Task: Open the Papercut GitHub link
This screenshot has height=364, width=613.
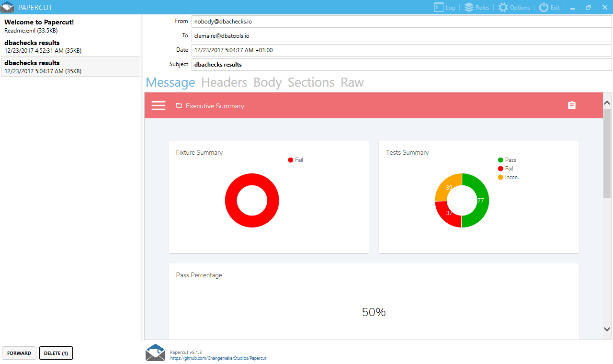Action: (218, 358)
